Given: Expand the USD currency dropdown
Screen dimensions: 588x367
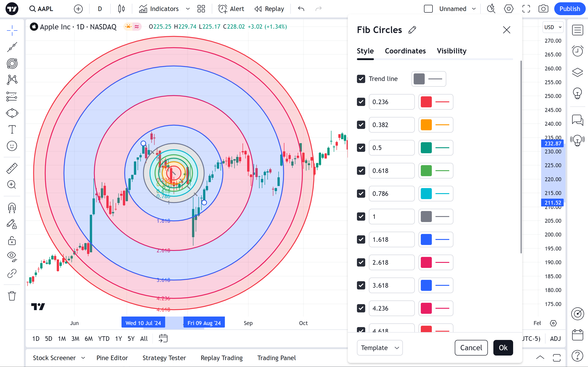Looking at the screenshot, I should point(553,27).
